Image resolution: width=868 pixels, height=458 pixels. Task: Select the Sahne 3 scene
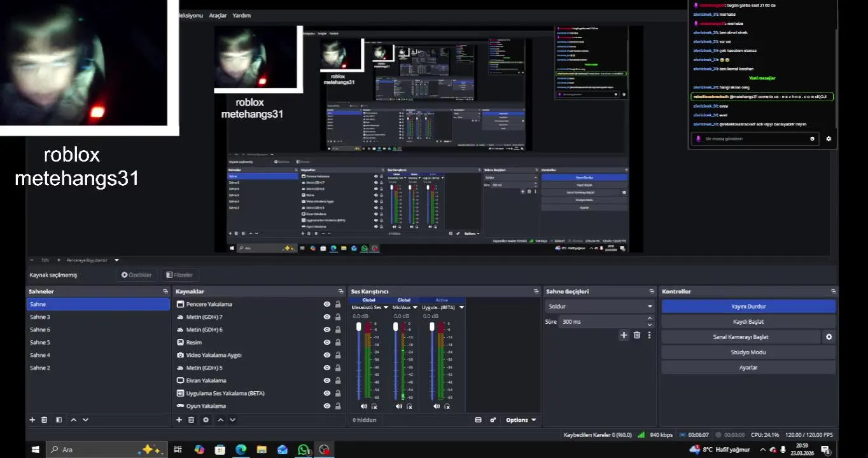(x=98, y=317)
